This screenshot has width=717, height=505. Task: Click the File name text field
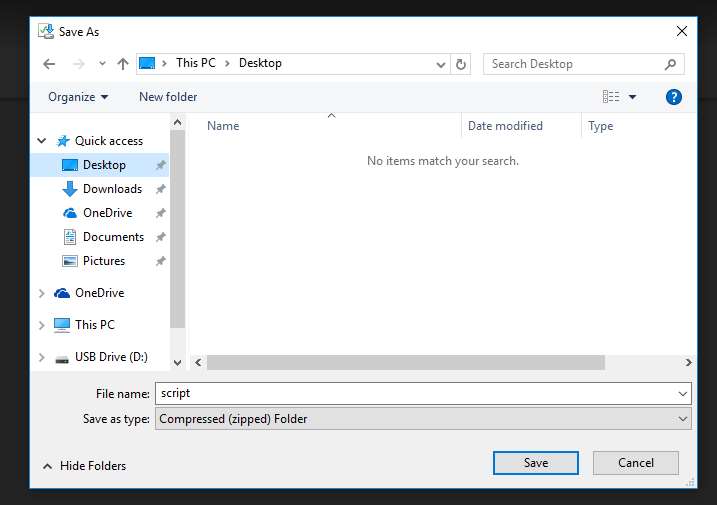(x=415, y=394)
